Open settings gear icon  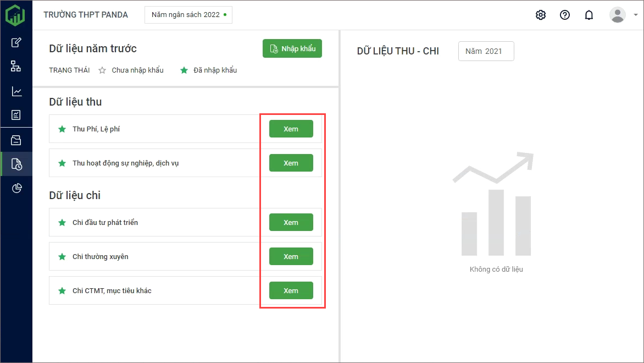[x=541, y=15]
